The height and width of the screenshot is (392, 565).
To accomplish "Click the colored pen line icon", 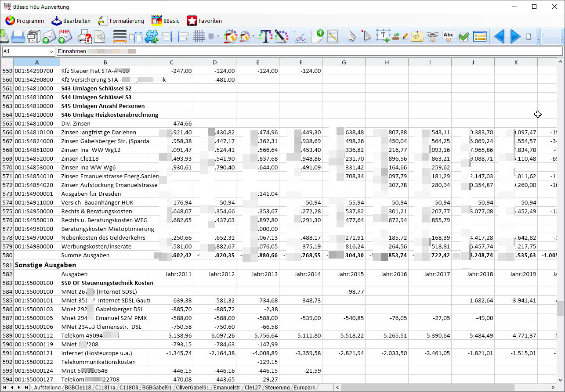I will coord(281,37).
